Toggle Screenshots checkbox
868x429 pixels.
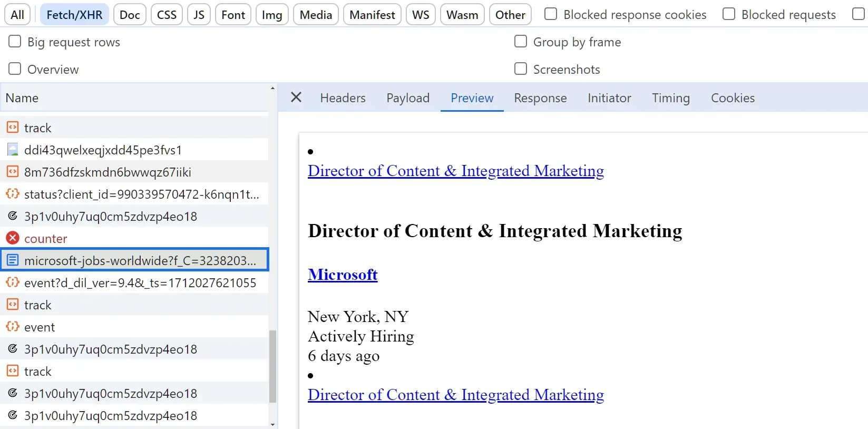520,69
